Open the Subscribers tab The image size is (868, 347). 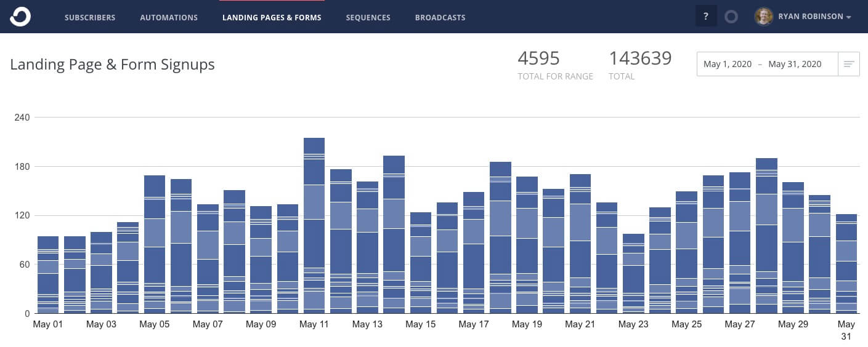pyautogui.click(x=90, y=17)
